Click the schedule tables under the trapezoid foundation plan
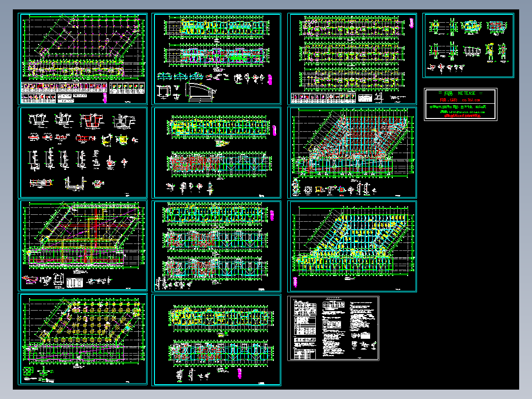 click(83, 92)
